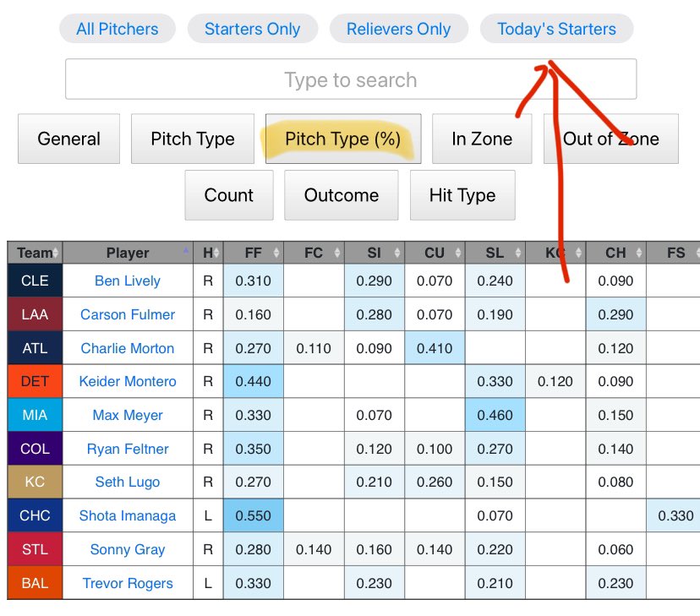Open Ryan Feltner player link
The height and width of the screenshot is (616, 700).
(128, 449)
